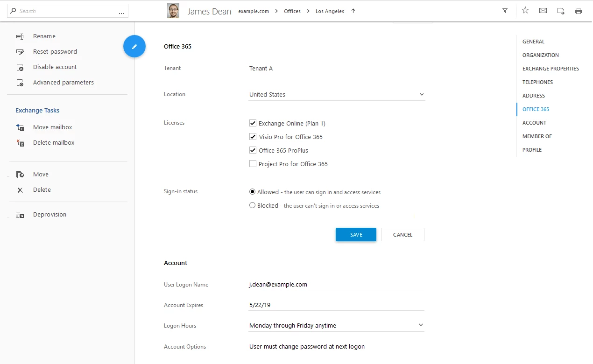The image size is (593, 364).
Task: Jump to the Account section
Action: click(534, 123)
